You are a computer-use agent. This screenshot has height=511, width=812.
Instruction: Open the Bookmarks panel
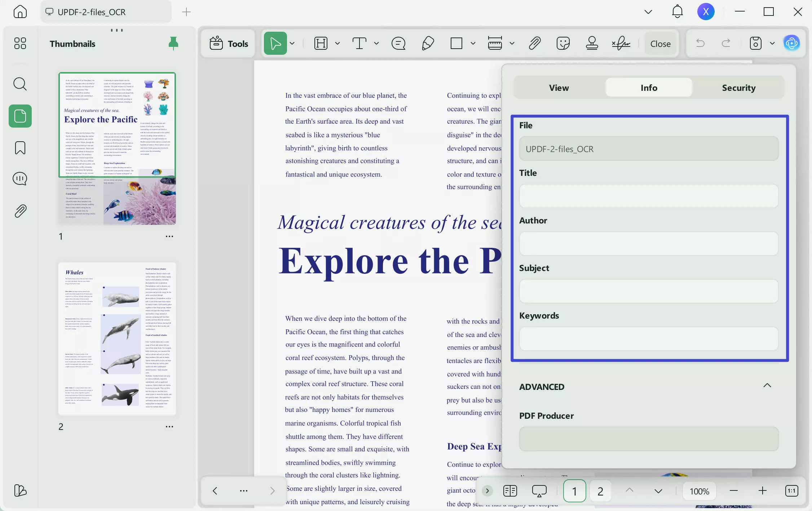click(20, 148)
